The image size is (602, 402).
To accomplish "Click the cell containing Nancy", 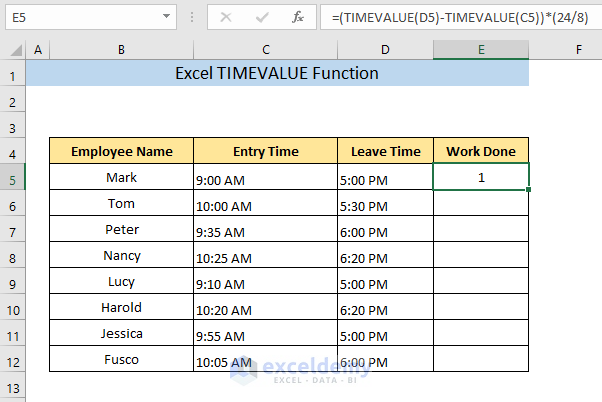I will pos(121,256).
